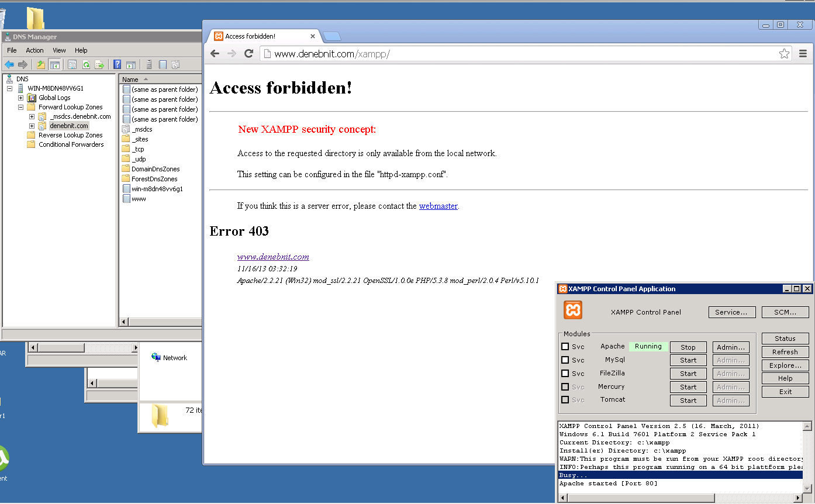
Task: Start the Tomcat module
Action: click(x=688, y=401)
